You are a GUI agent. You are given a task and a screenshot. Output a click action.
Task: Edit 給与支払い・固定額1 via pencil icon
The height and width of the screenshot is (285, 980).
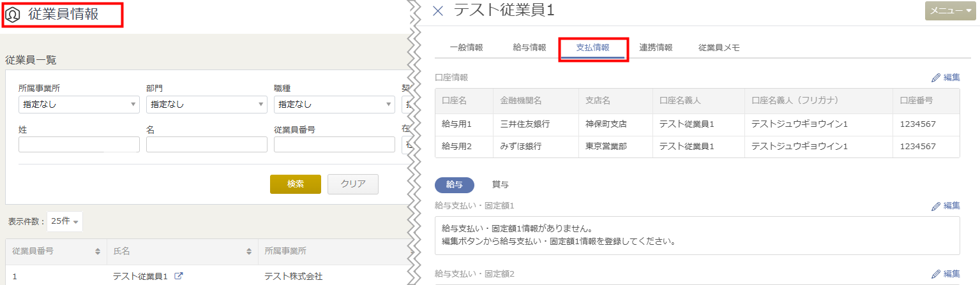pyautogui.click(x=936, y=206)
